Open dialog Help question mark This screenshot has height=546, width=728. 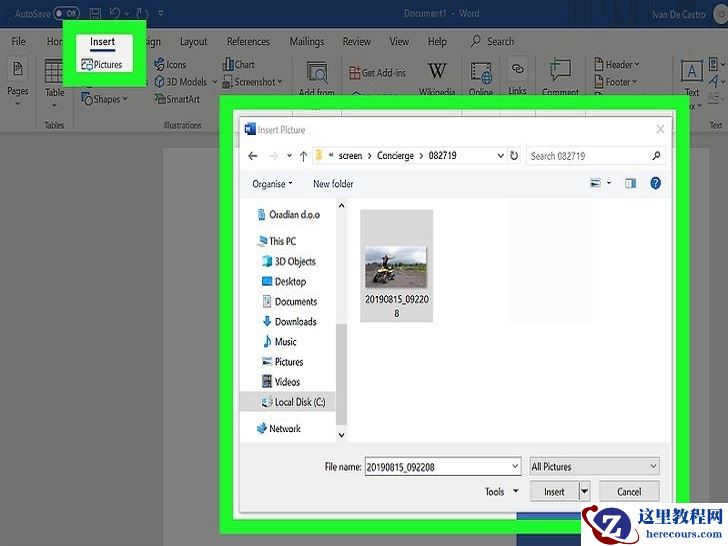tap(655, 183)
